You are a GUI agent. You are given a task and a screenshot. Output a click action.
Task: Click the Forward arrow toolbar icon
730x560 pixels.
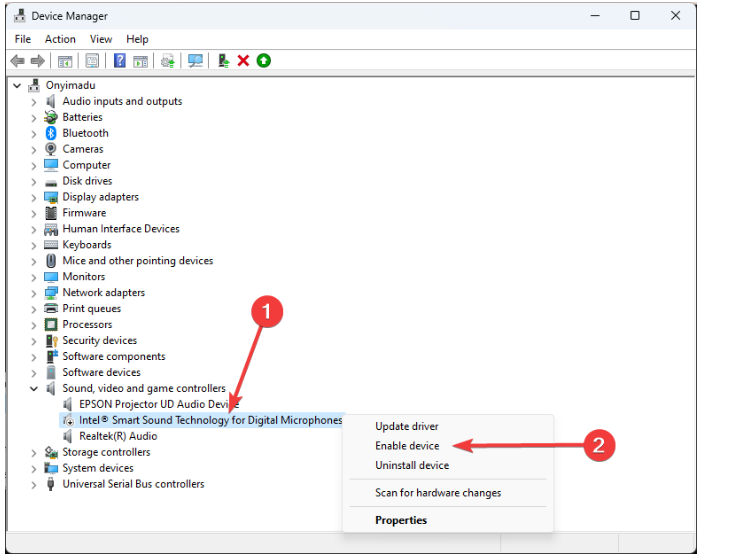[37, 61]
